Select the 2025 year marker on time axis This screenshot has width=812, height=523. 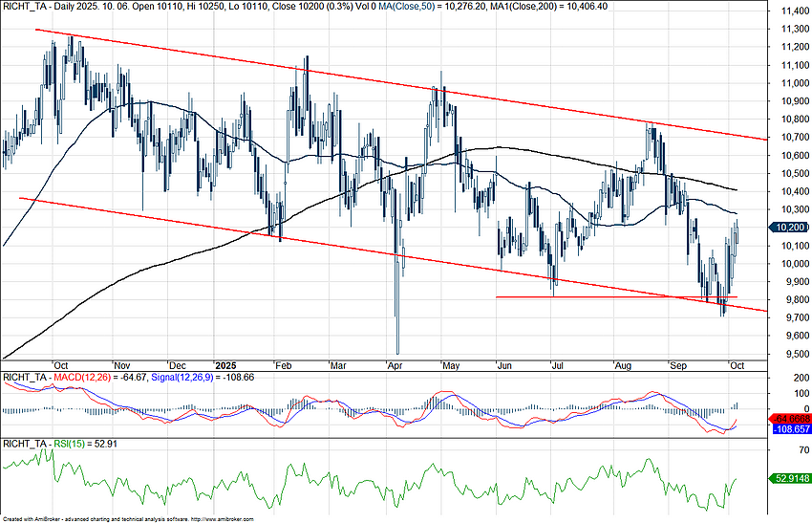pos(226,365)
